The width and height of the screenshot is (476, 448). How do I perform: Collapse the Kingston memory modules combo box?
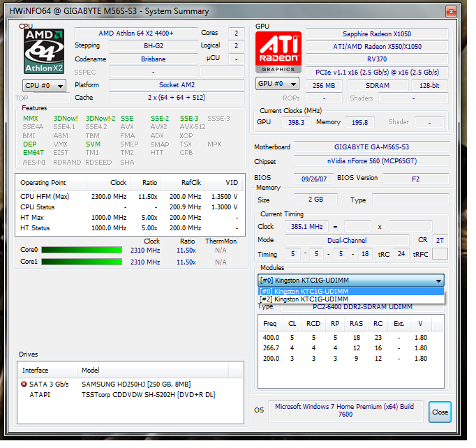(350, 280)
